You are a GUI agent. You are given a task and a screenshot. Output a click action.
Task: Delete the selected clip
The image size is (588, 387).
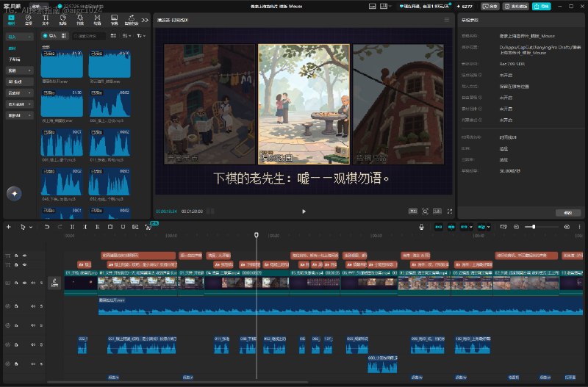110,227
